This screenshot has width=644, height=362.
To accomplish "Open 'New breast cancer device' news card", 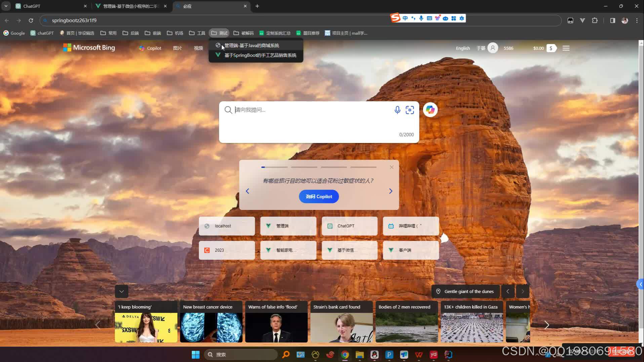I will click(211, 322).
